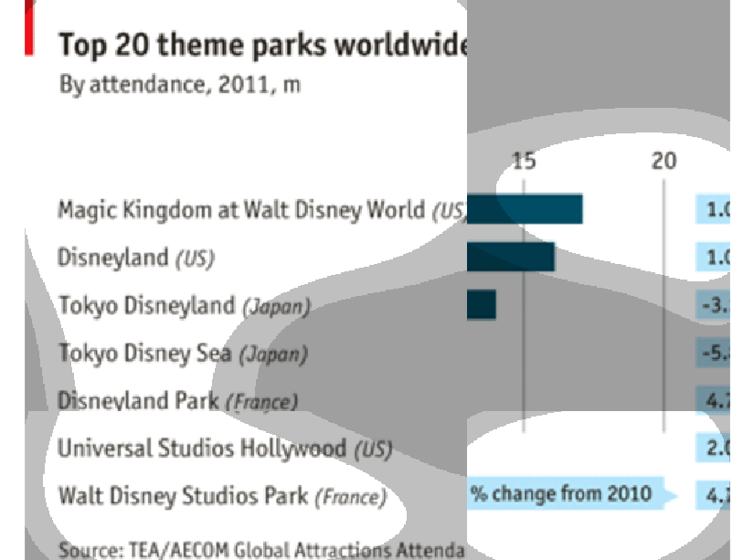Select the subtitle 'By attendance, 2011, m'

pyautogui.click(x=180, y=85)
